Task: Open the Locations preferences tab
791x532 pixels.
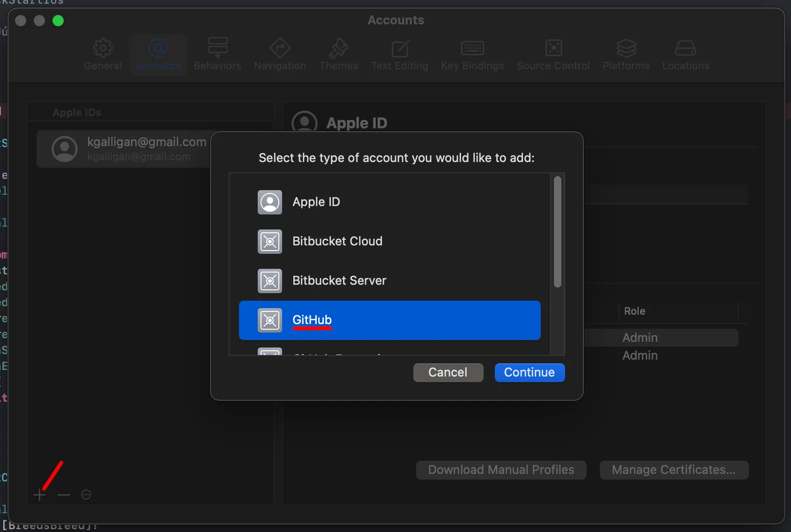Action: pyautogui.click(x=686, y=55)
